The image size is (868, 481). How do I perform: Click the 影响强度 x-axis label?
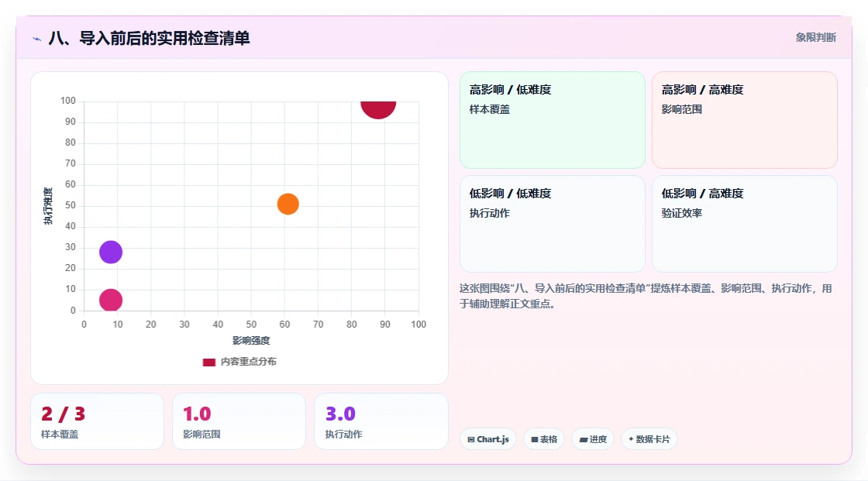click(x=251, y=340)
